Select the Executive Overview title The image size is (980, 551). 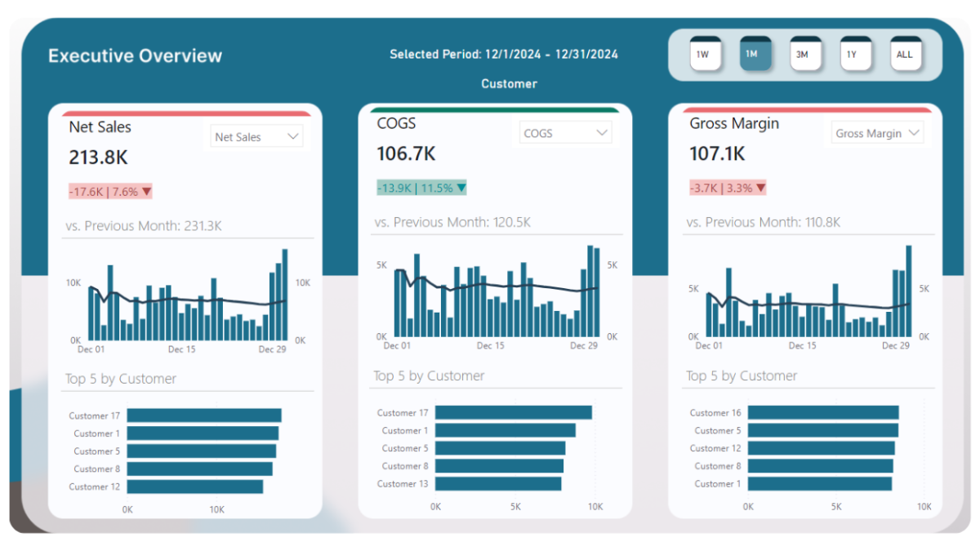pyautogui.click(x=135, y=56)
